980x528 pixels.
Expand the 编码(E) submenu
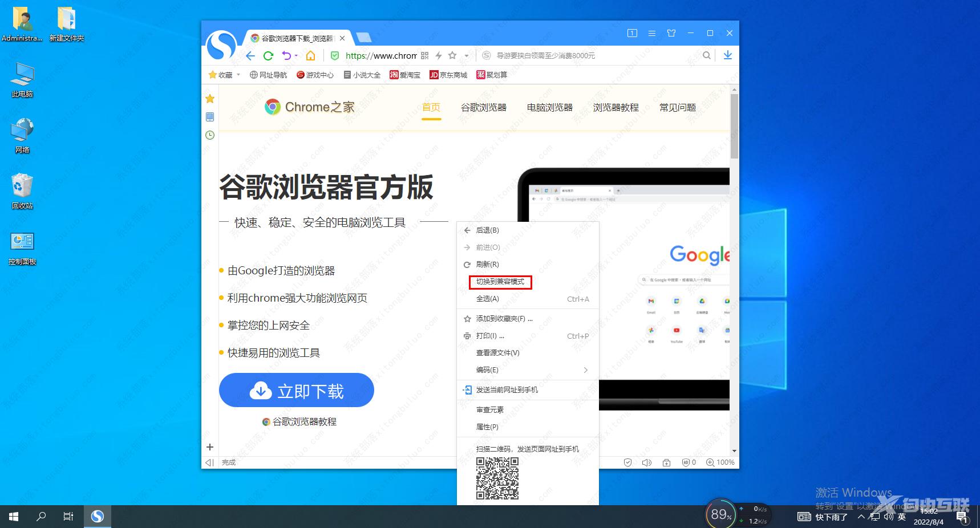pos(528,370)
